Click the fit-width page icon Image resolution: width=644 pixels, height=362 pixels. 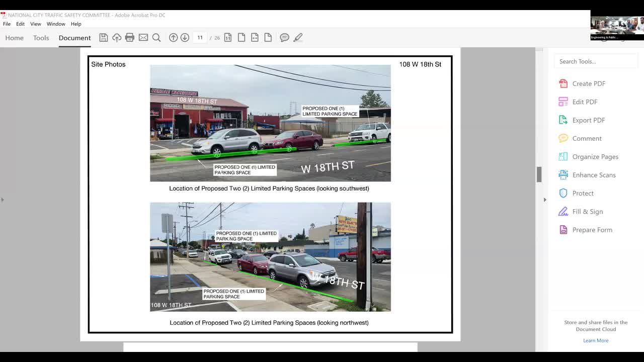[255, 38]
